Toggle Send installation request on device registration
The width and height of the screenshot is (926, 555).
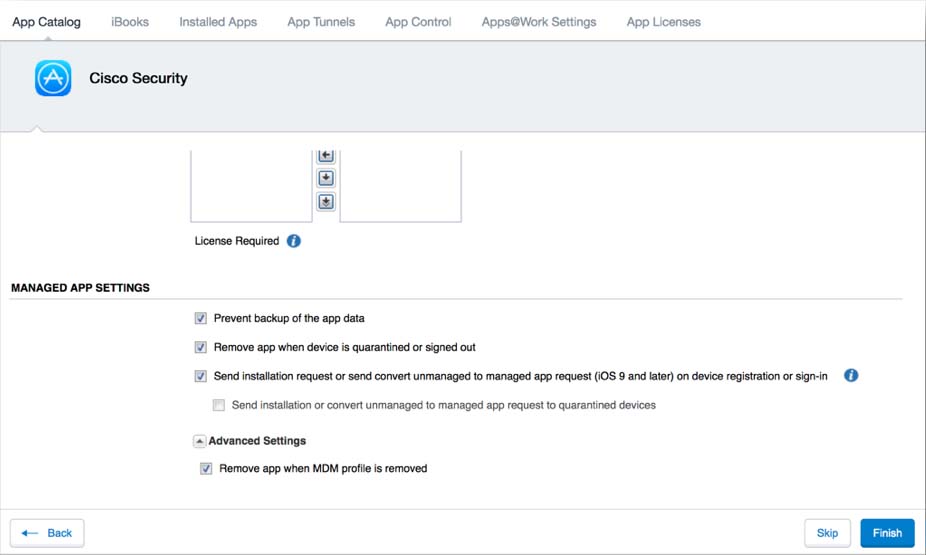(201, 376)
